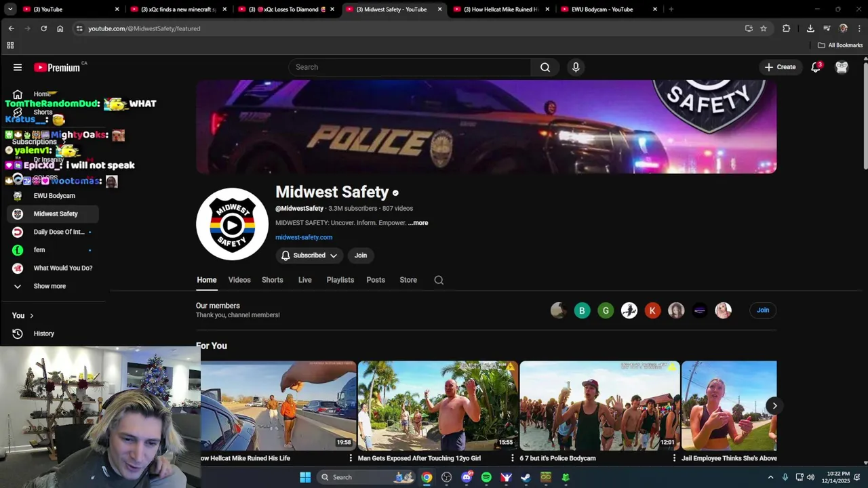Switch to the Shorts tab
The height and width of the screenshot is (488, 868).
click(273, 280)
